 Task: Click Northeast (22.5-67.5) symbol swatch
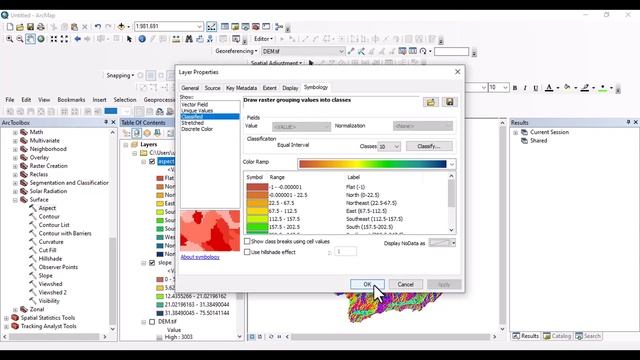point(257,203)
